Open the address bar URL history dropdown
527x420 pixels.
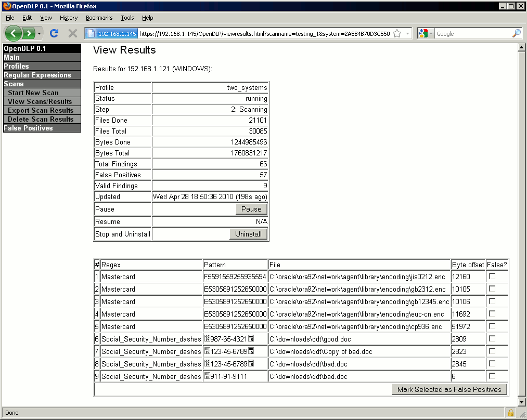point(407,34)
